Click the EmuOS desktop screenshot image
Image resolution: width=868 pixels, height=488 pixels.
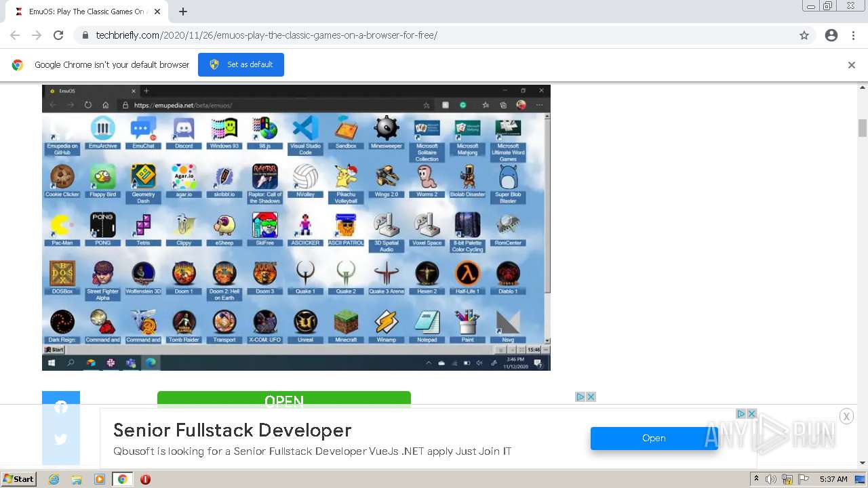coord(296,228)
